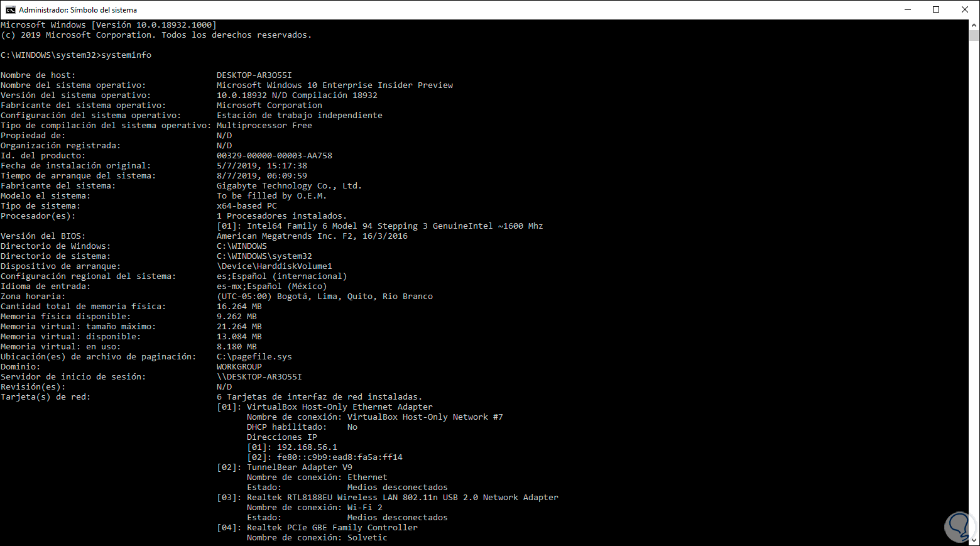Click the 'x64-based PC' value
This screenshot has height=546, width=980.
pyautogui.click(x=247, y=206)
